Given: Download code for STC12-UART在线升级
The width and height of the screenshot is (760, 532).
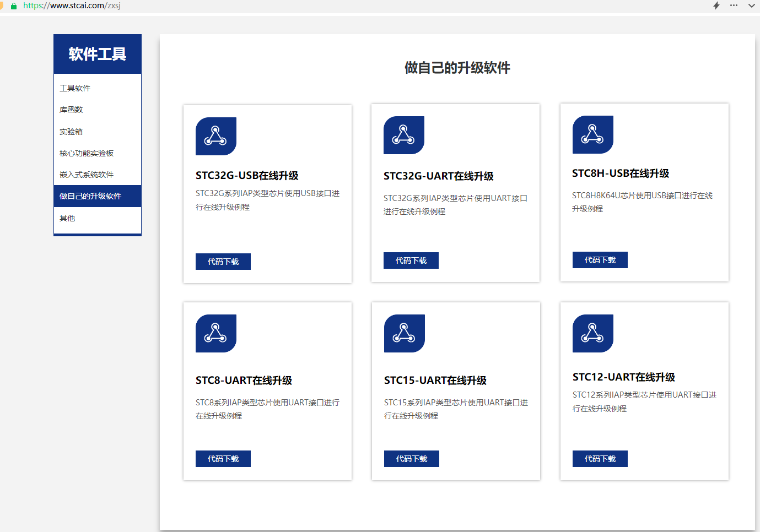Looking at the screenshot, I should click(600, 459).
